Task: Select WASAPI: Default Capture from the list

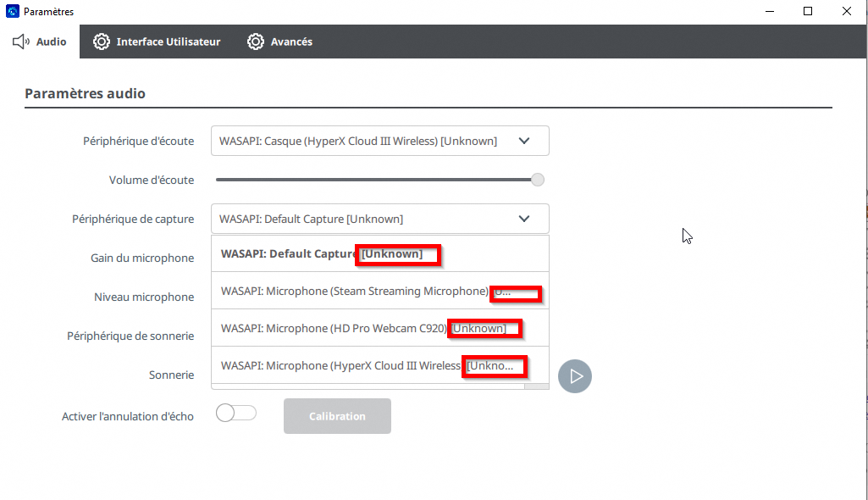Action: pos(288,253)
